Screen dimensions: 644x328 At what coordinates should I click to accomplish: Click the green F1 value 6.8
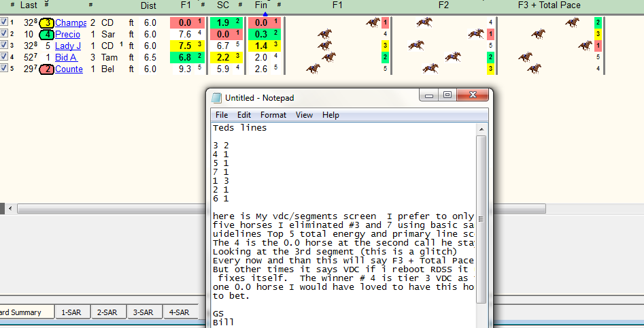pyautogui.click(x=185, y=57)
